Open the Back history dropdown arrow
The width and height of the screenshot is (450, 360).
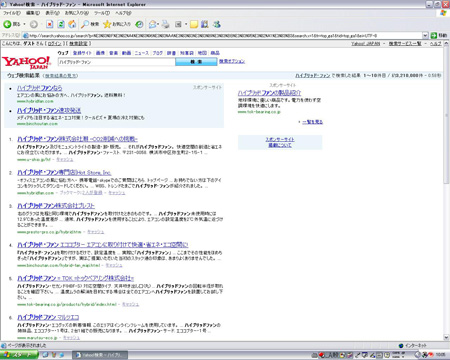click(x=24, y=24)
